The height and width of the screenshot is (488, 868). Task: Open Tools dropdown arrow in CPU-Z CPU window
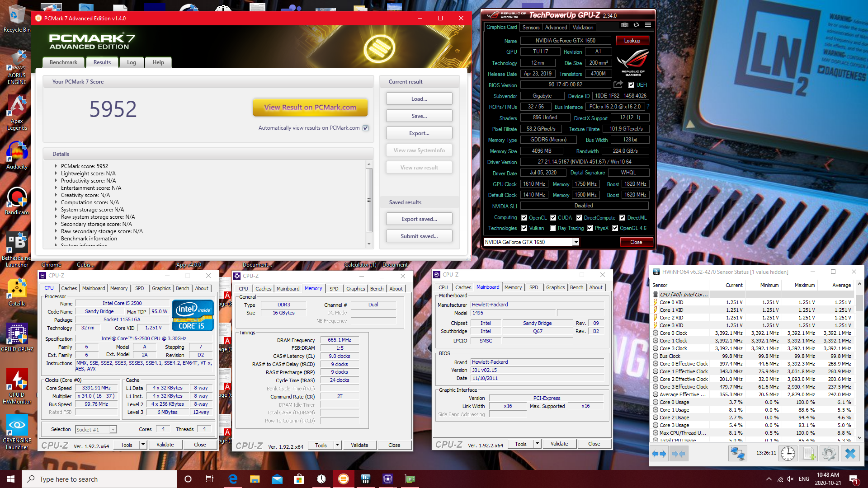143,445
